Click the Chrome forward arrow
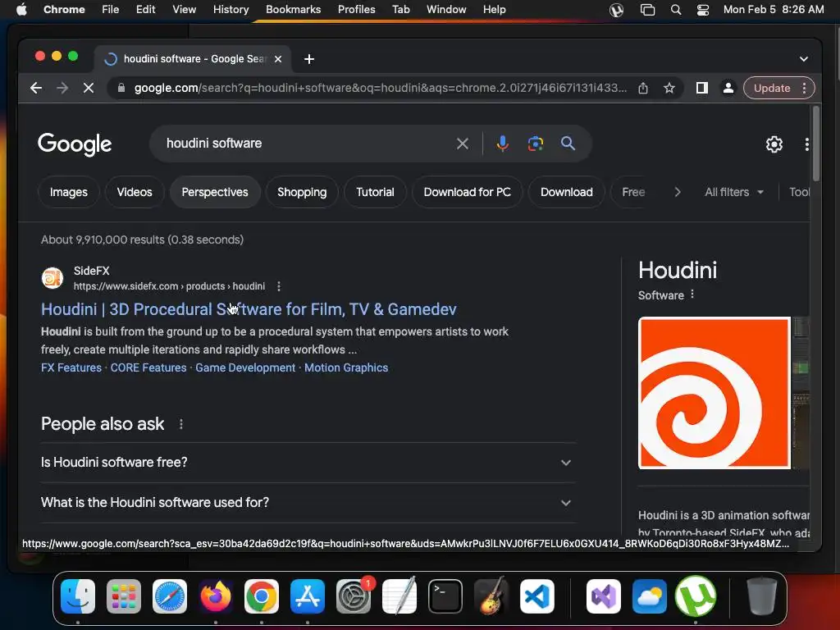 click(x=62, y=88)
